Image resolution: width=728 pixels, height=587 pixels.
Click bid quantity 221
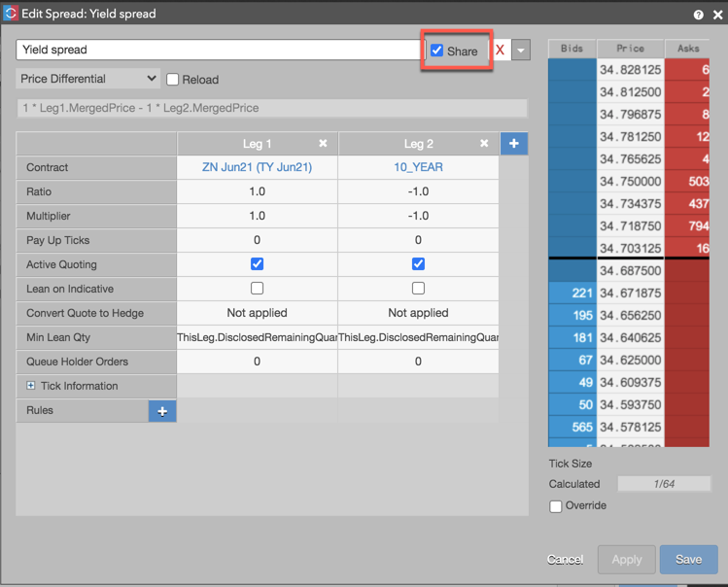[572, 293]
